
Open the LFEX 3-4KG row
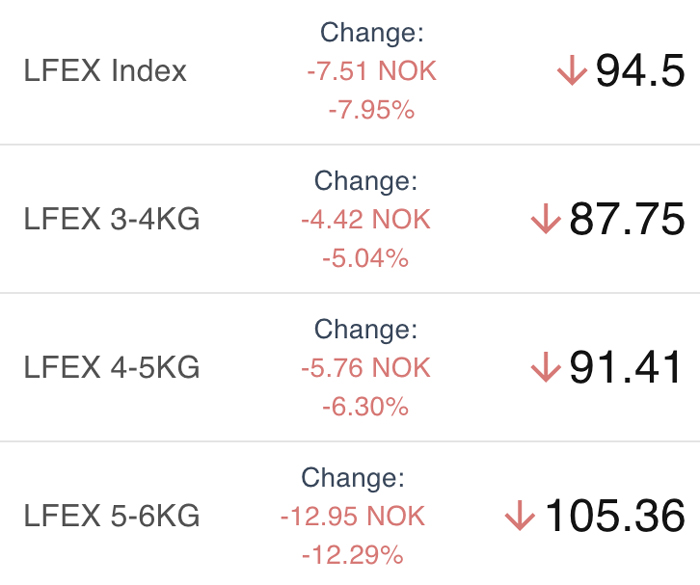[350, 219]
